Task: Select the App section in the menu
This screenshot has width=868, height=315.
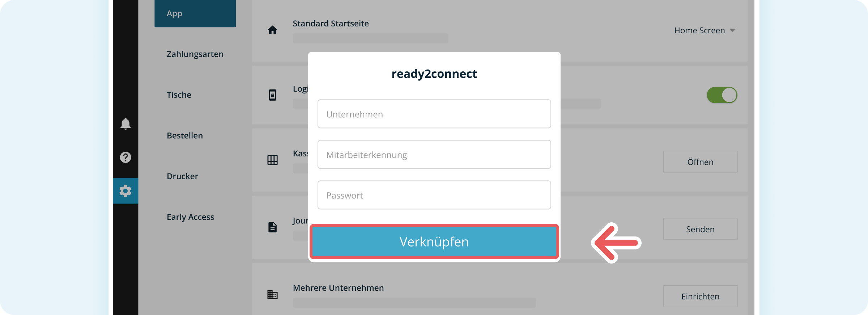Action: coord(175,13)
